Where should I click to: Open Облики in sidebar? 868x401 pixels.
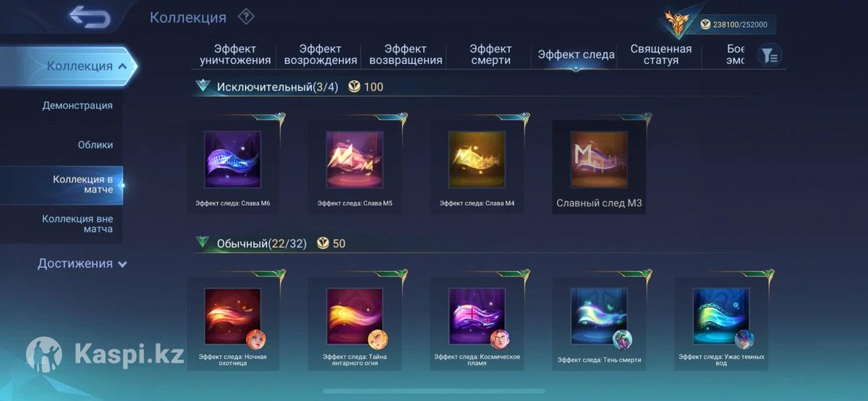pos(95,145)
